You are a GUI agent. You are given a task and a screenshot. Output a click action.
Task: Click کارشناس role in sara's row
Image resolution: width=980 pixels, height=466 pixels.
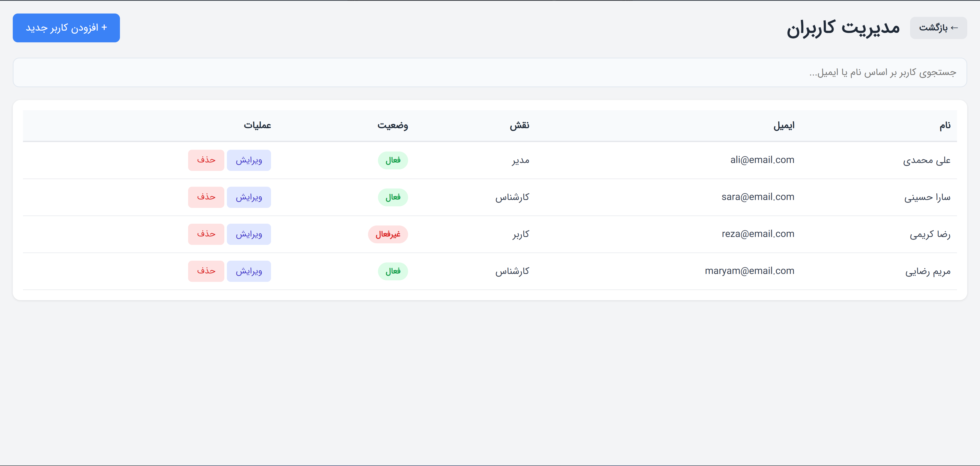pyautogui.click(x=512, y=197)
